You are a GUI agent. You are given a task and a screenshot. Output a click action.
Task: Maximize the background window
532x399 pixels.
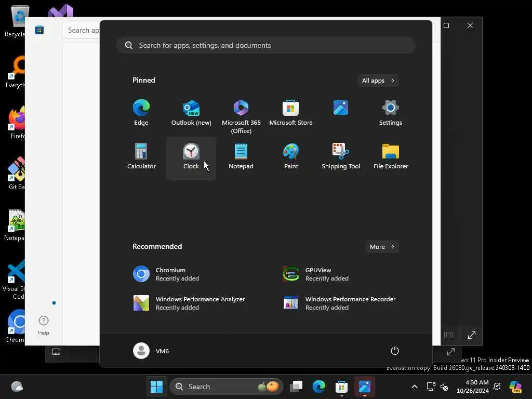point(446,25)
